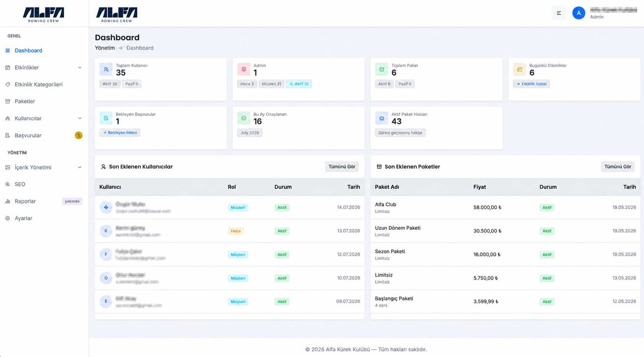
Task: Click the Bugünkü Etkinlikler calendar icon
Action: pyautogui.click(x=519, y=69)
